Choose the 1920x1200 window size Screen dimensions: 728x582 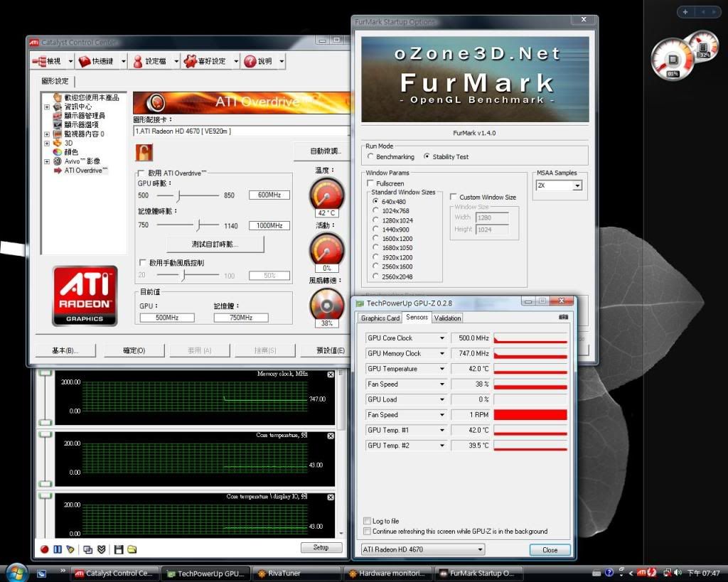[375, 257]
